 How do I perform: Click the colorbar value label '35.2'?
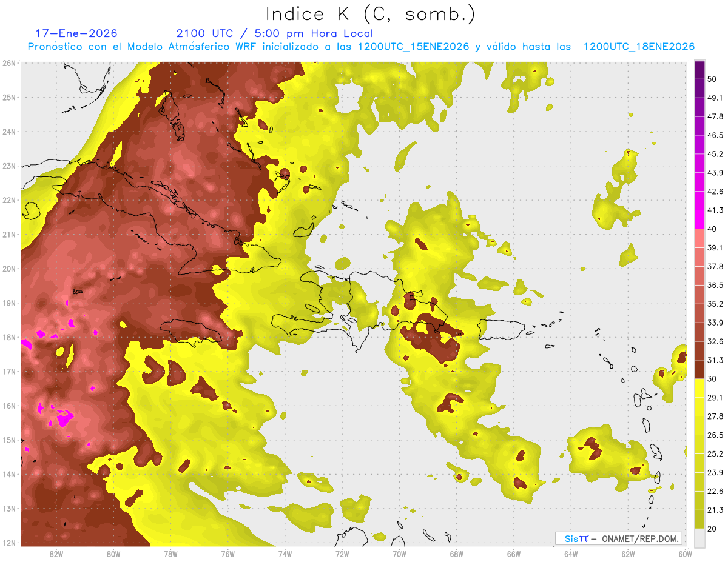(x=715, y=304)
